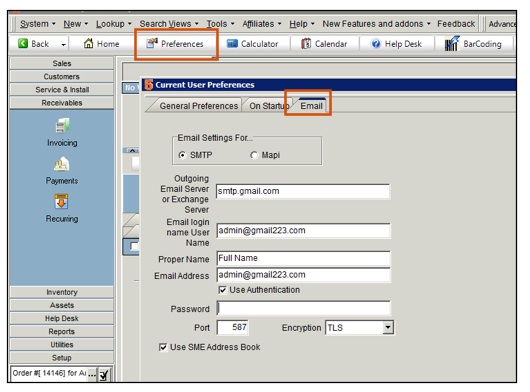Open the Affiliates menu
This screenshot has height=392, width=530.
(x=261, y=24)
